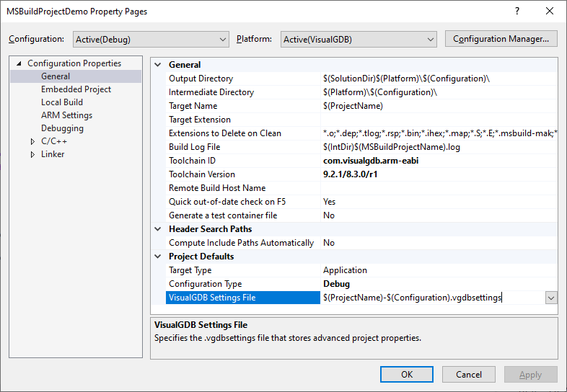Click the help question mark button
The image size is (567, 392).
tap(517, 12)
